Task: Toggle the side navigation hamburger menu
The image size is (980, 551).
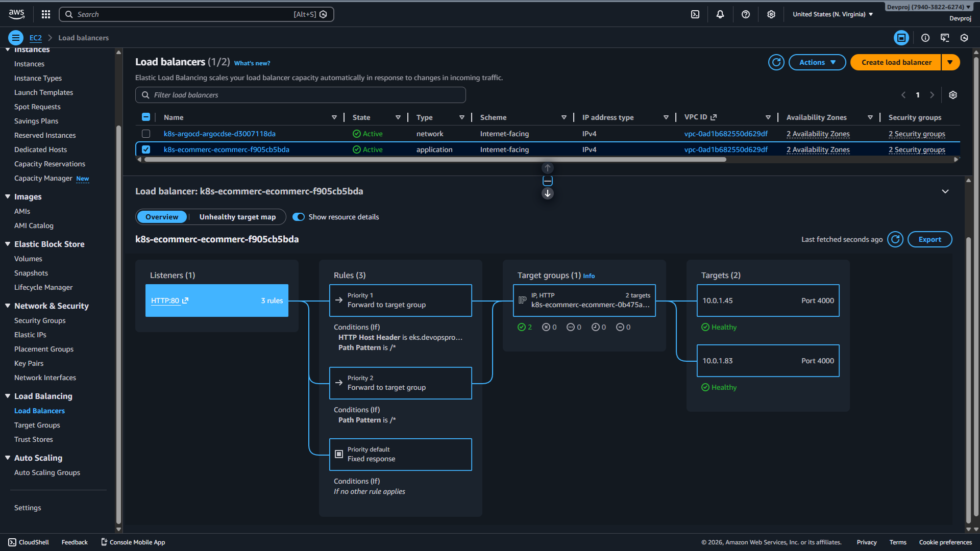Action: click(16, 38)
